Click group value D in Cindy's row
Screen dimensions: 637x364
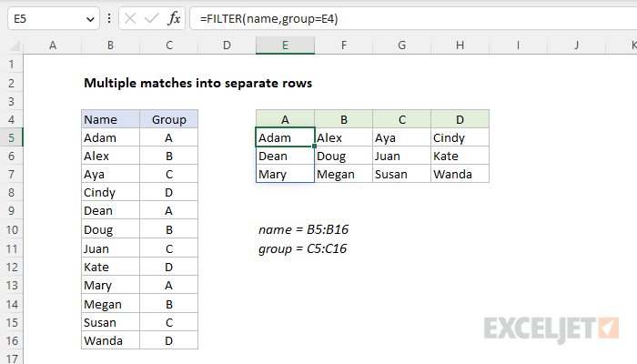[169, 193]
